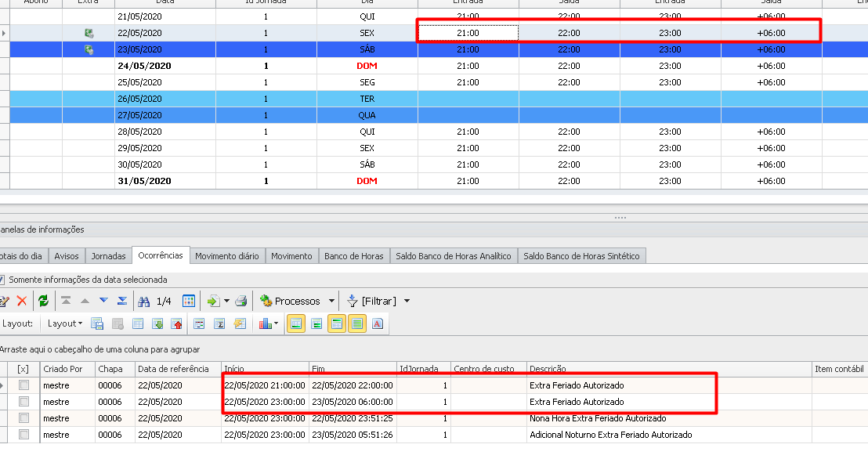The height and width of the screenshot is (466, 868).
Task: Toggle 'Somente informações da data selecionada' checkbox
Action: (2, 280)
